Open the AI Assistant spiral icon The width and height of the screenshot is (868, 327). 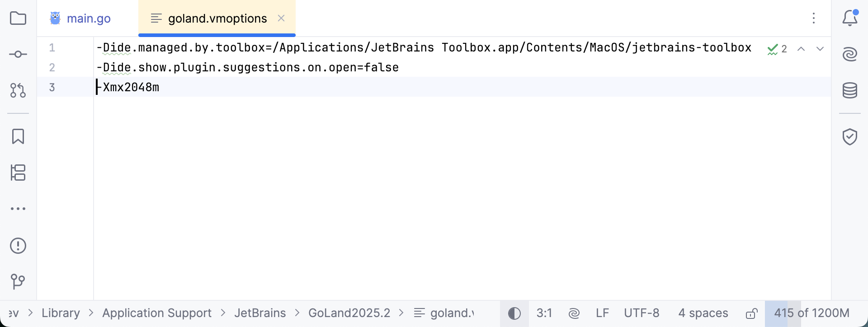coord(850,54)
